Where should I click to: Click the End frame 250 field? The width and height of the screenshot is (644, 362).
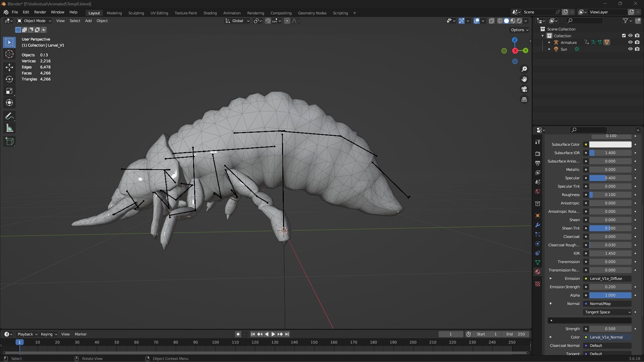click(x=516, y=334)
